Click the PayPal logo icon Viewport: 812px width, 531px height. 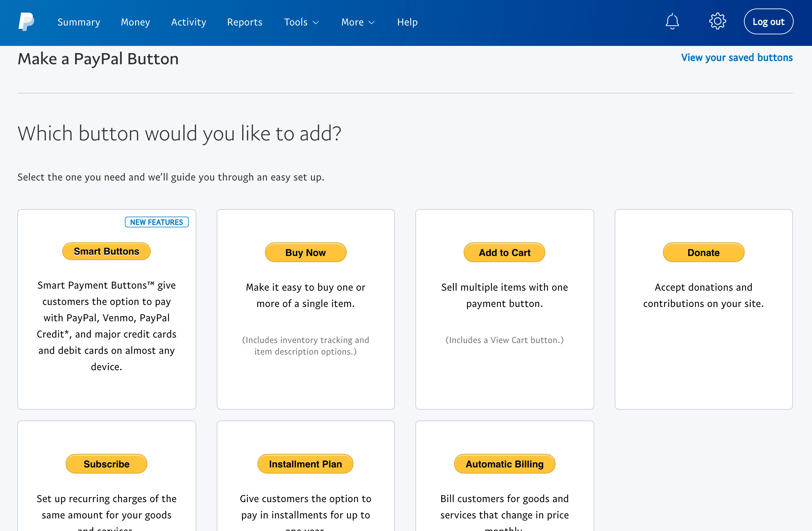(x=26, y=22)
